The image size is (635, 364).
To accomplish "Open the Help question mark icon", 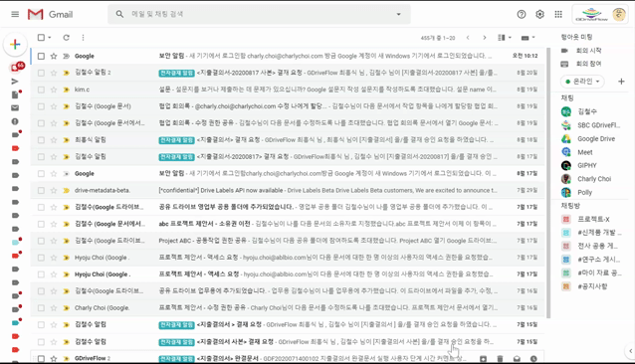I will tap(522, 14).
